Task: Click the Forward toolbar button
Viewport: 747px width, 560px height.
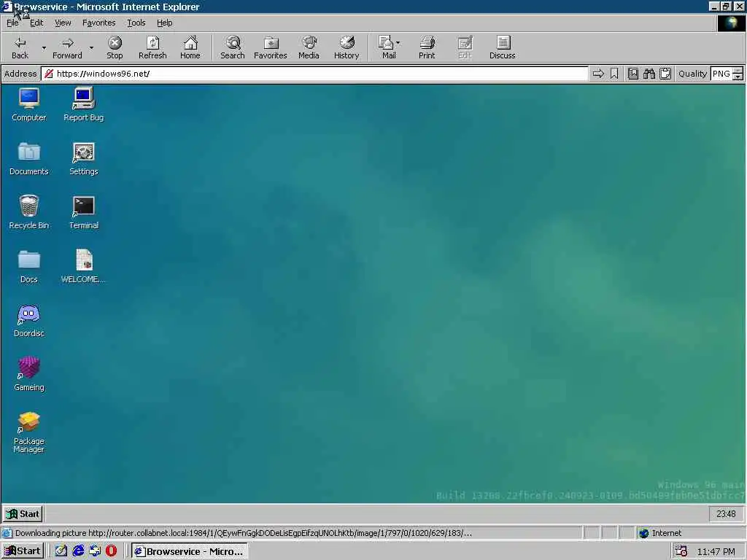Action: pyautogui.click(x=67, y=47)
